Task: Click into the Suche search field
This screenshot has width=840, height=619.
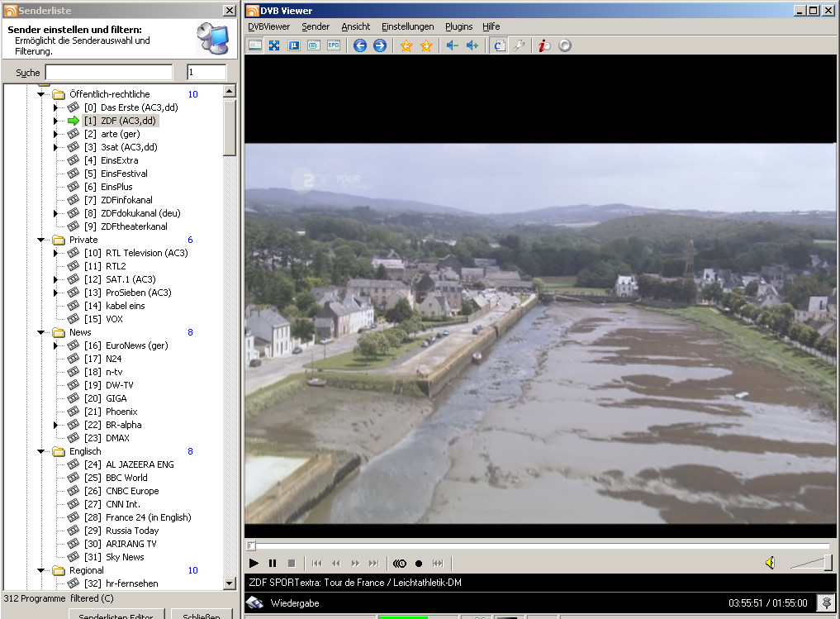Action: coord(108,73)
